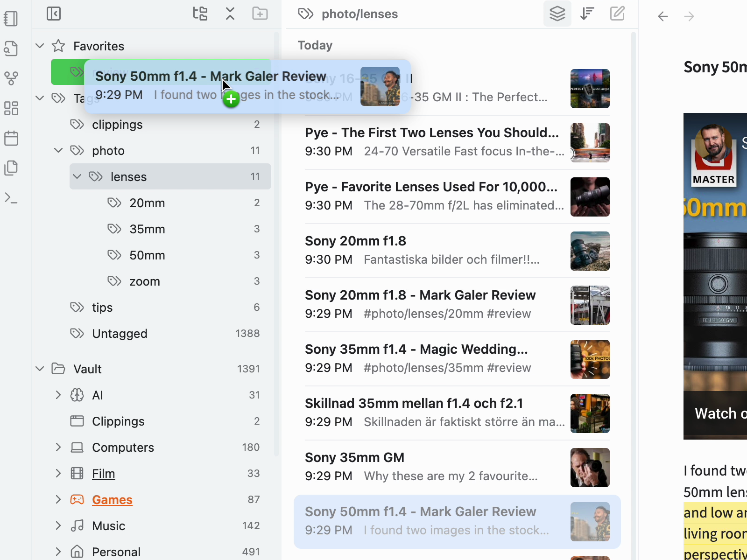Viewport: 747px width, 560px height.
Task: Click the Personal home folder icon
Action: pyautogui.click(x=77, y=552)
